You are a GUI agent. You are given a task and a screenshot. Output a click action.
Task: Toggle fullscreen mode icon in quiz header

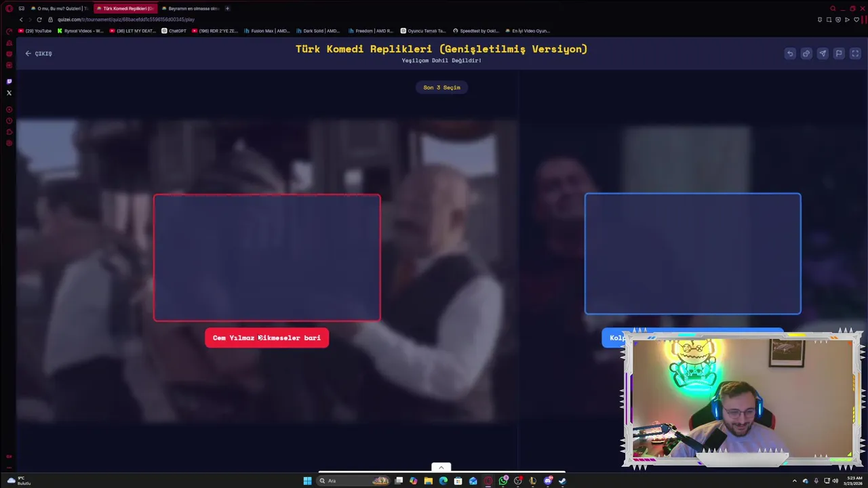click(x=855, y=54)
